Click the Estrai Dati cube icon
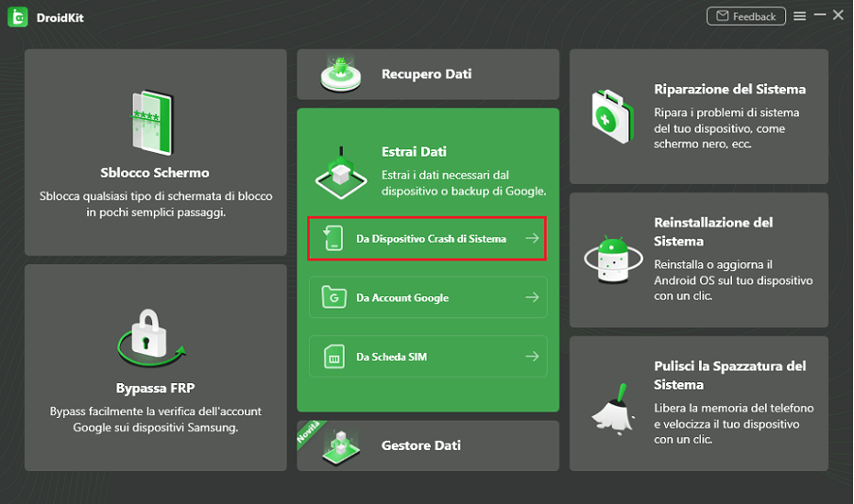This screenshot has height=504, width=854. 340,169
